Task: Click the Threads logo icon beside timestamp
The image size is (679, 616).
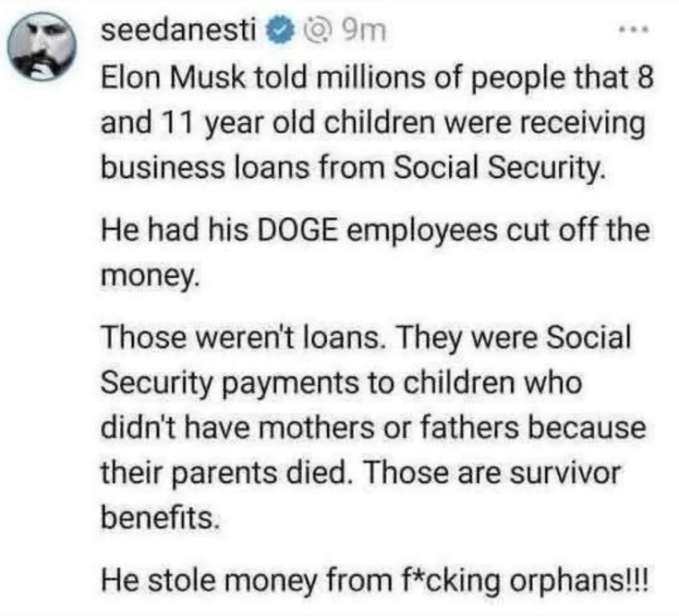Action: tap(318, 31)
